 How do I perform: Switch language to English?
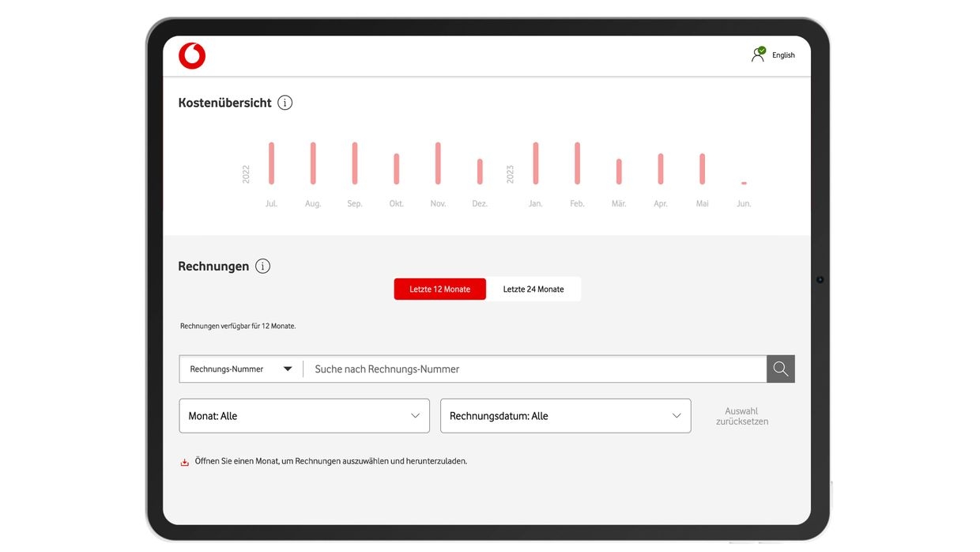point(783,55)
